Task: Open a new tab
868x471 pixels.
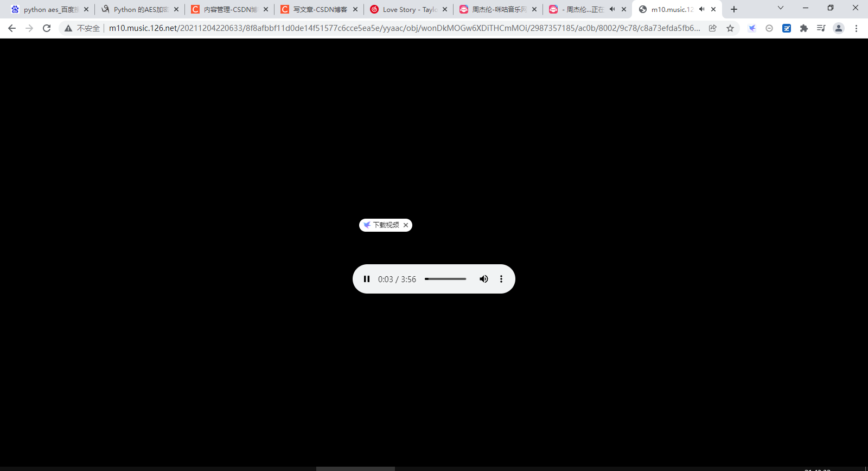Action: pyautogui.click(x=734, y=9)
